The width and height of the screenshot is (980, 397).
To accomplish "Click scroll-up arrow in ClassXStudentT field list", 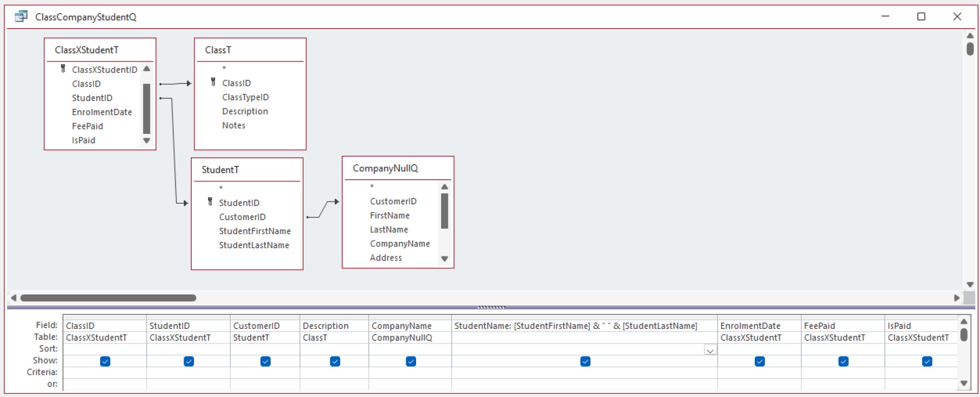I will (x=146, y=69).
